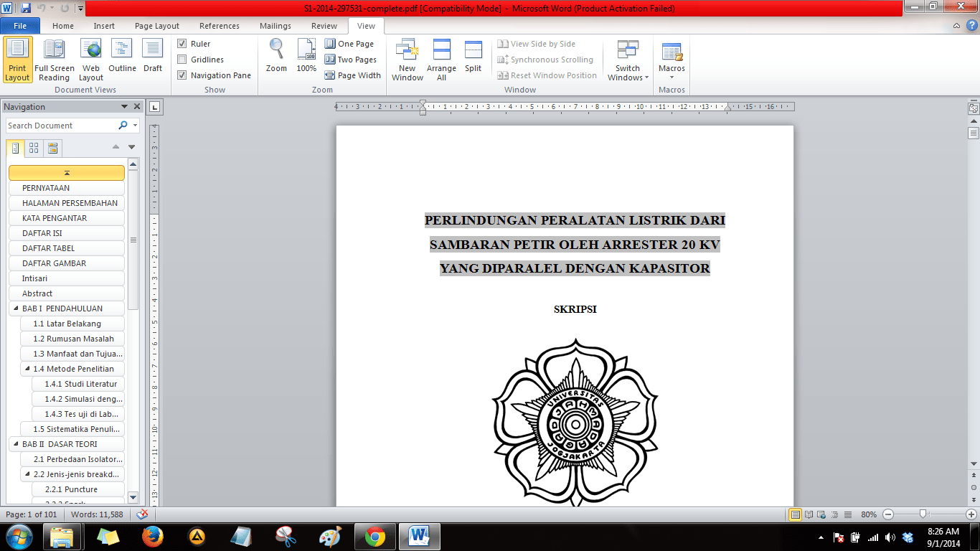Image resolution: width=980 pixels, height=551 pixels.
Task: Show One Page zoom
Action: click(x=349, y=44)
